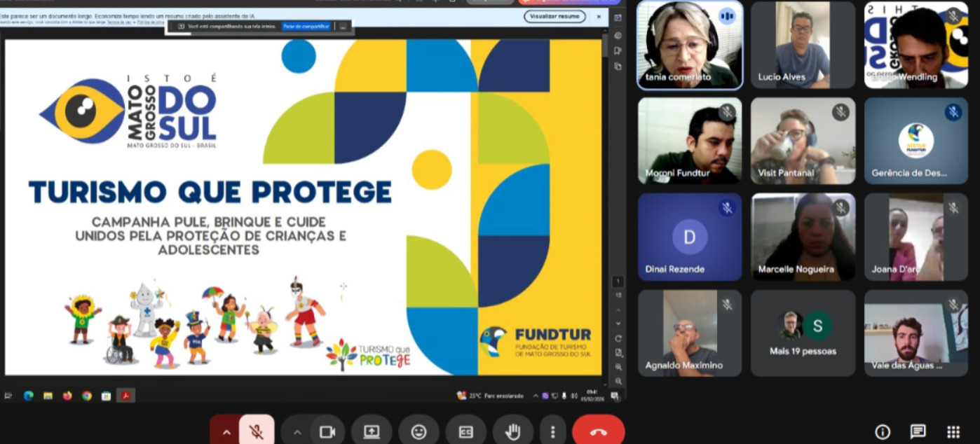Expand audio settings arrow beside microphone
Viewport: 980px width, 444px height.
click(x=226, y=431)
